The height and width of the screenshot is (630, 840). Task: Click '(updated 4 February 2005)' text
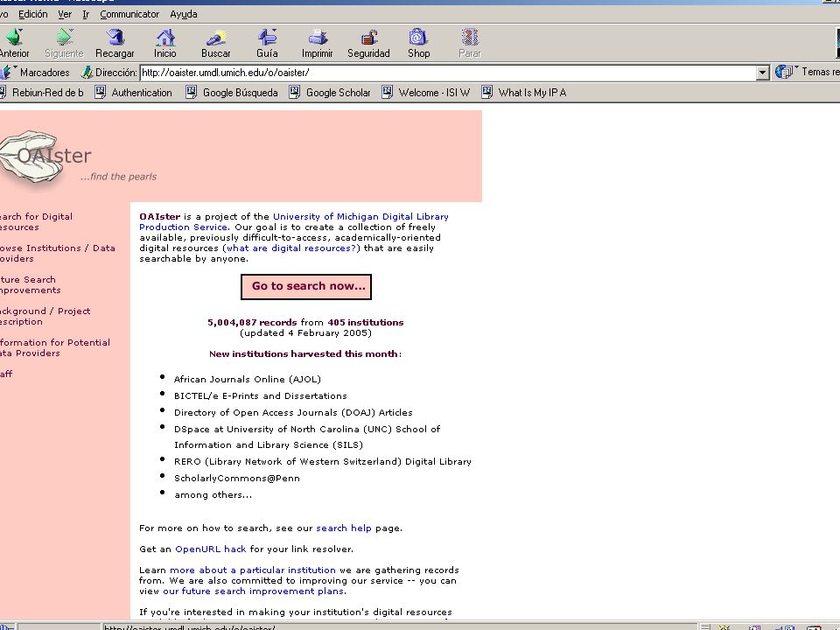click(305, 333)
